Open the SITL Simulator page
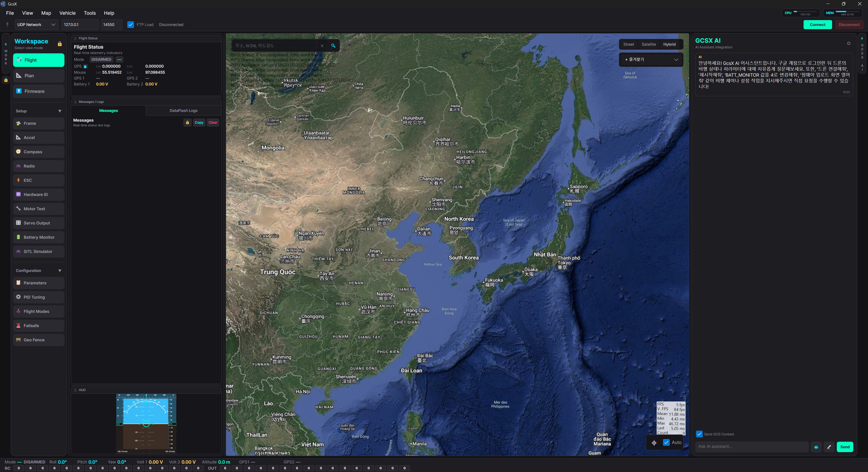Viewport: 868px width, 472px height. click(x=39, y=251)
